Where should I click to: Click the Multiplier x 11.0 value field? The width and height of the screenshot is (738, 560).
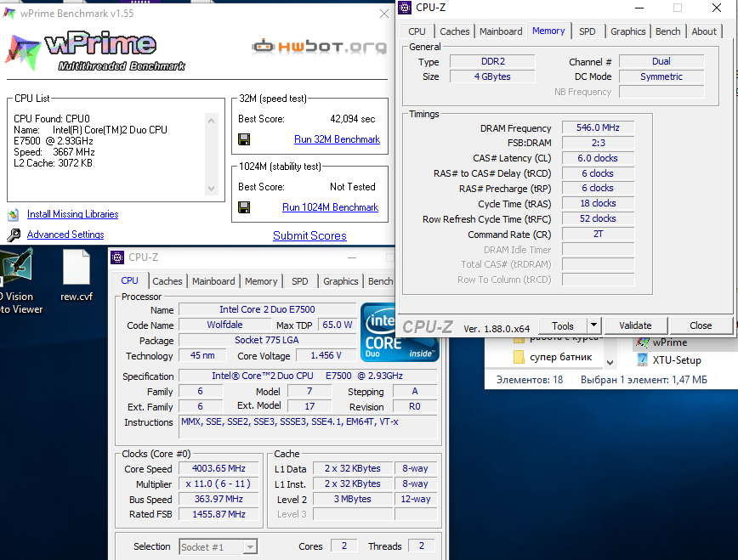pos(219,484)
